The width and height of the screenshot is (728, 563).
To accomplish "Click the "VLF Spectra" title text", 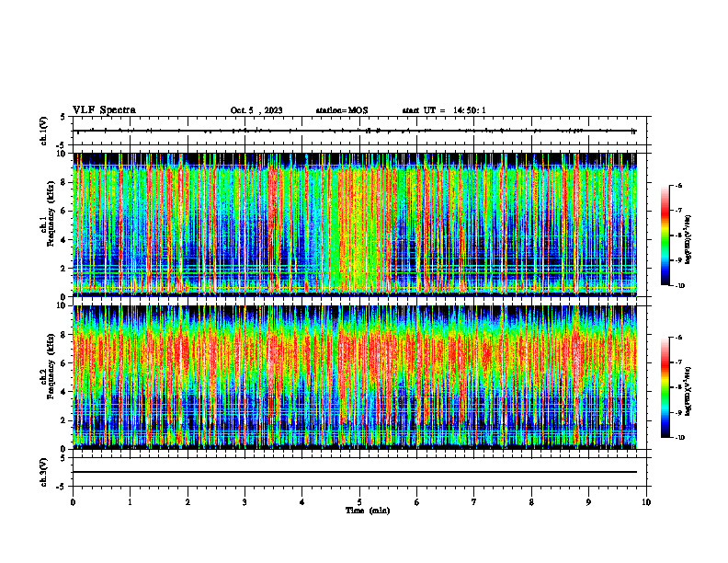I will pos(104,110).
